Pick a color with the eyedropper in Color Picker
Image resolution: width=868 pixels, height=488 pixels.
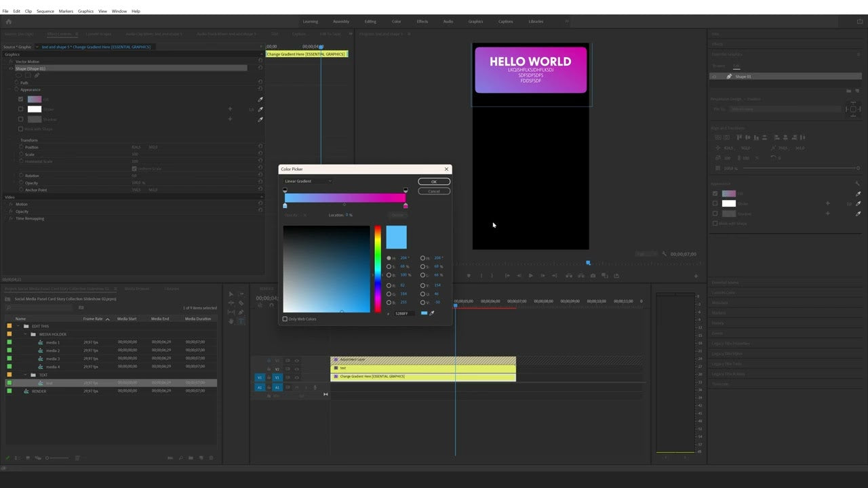[x=433, y=312]
